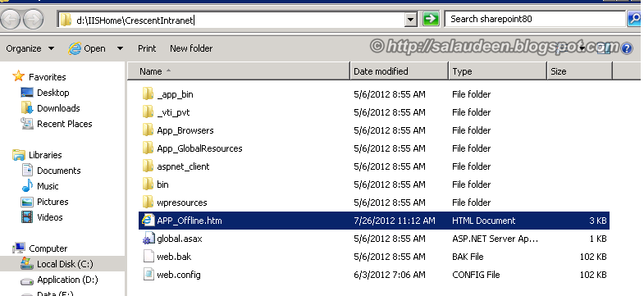Focus the Search sharepoint80 box
Screen dimensions: 644x296
[535, 19]
